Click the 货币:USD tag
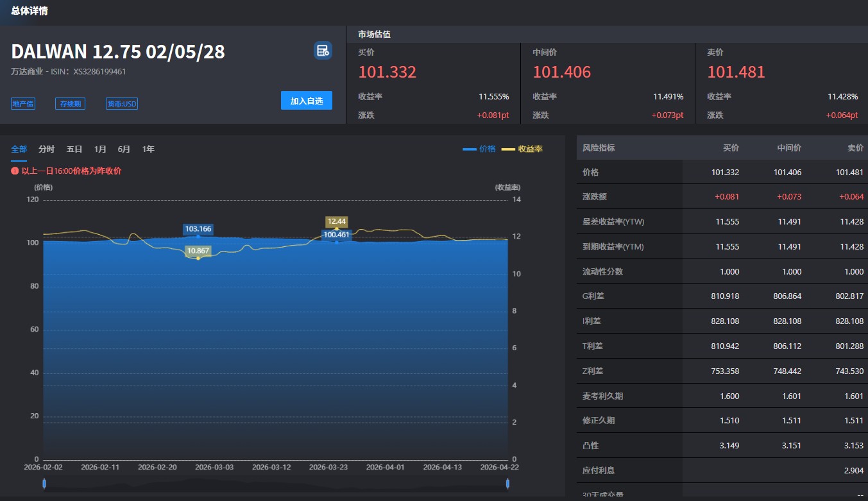This screenshot has height=501, width=868. [121, 104]
